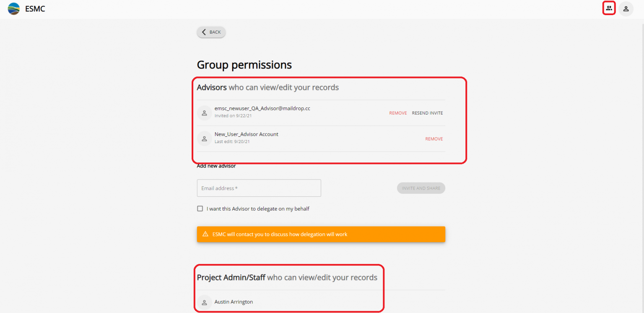Click the ESMC delegation notice message text
The height and width of the screenshot is (313, 644).
coord(280,235)
